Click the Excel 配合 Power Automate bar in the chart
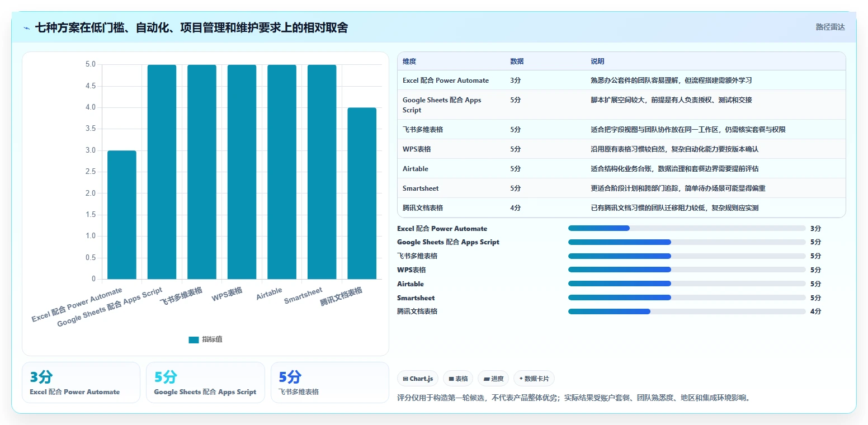 coord(122,215)
